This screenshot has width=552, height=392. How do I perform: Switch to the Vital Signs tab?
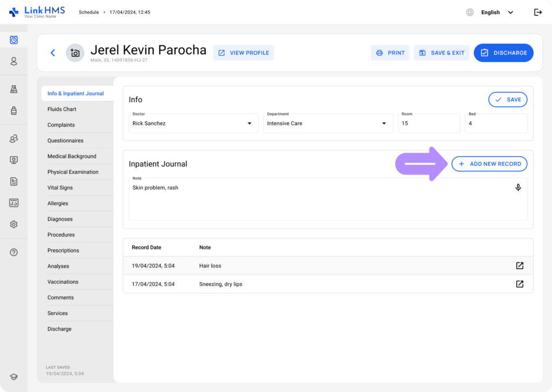[x=60, y=188]
